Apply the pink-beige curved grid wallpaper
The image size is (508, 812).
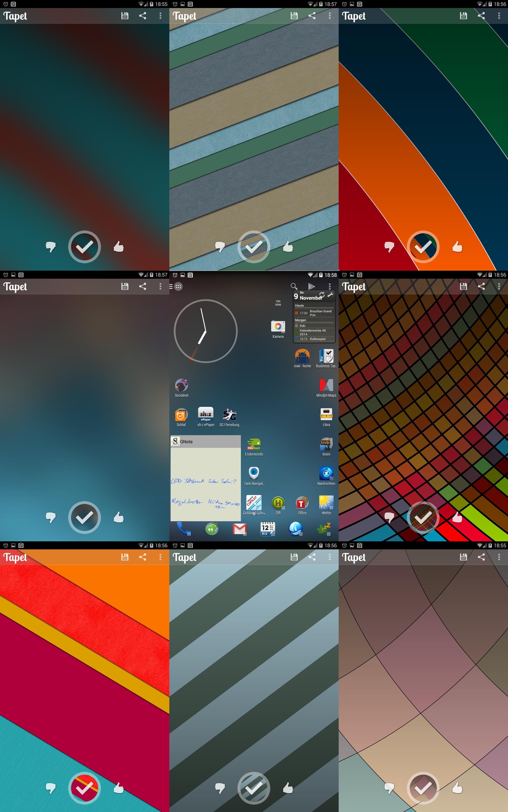[x=423, y=788]
